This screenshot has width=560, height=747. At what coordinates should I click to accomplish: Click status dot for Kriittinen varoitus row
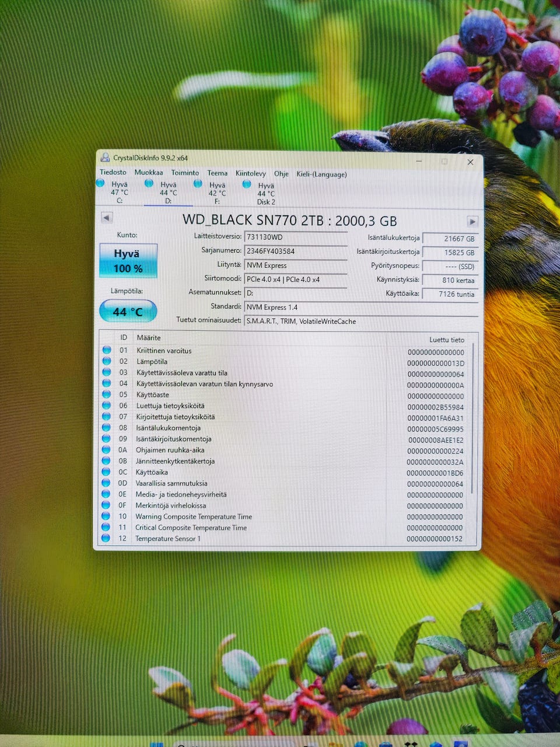107,350
